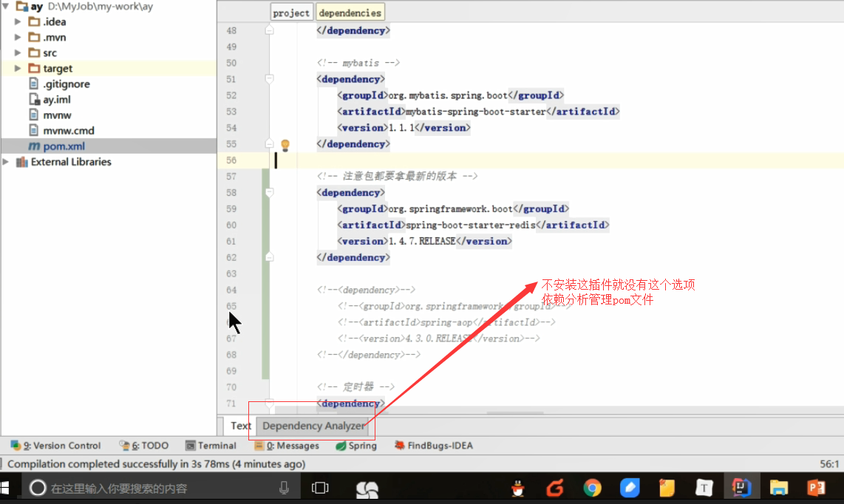844x504 pixels.
Task: Open the FindBugs-IDEA tool window
Action: [434, 446]
